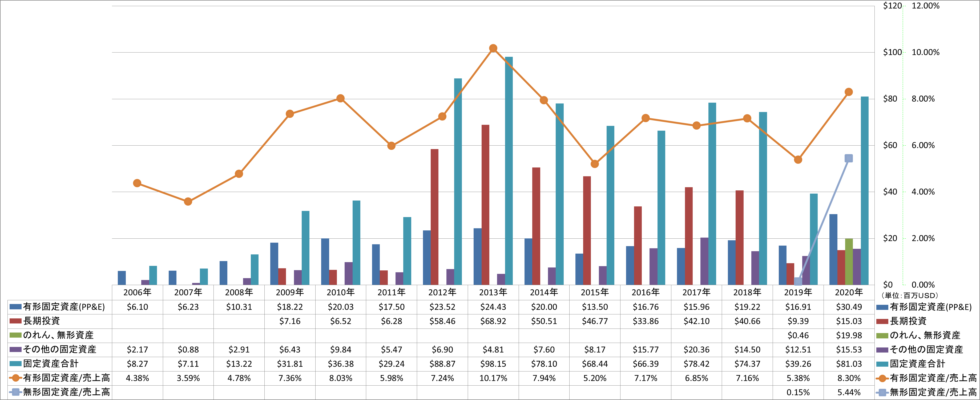
Task: Click the 2006年 year header cell
Action: pos(137,292)
